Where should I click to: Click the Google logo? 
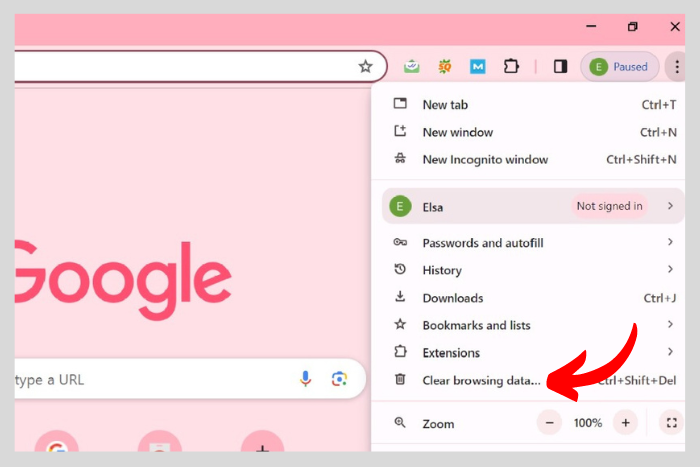(123, 280)
